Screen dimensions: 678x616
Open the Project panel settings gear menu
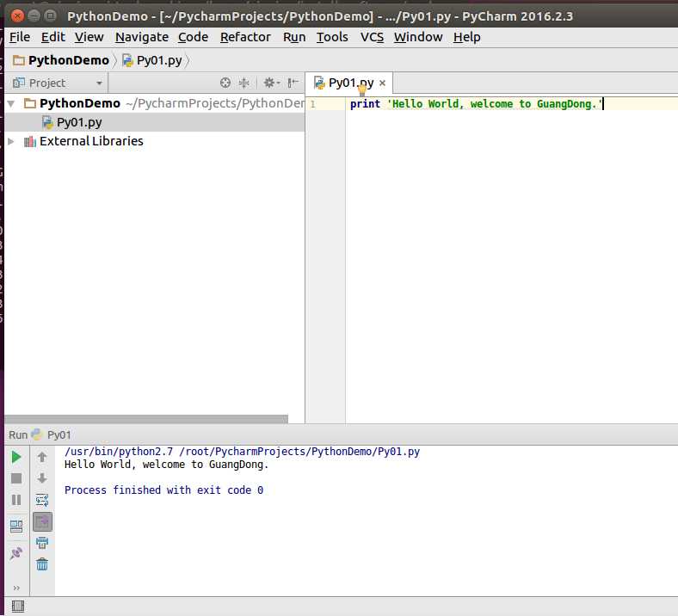pyautogui.click(x=270, y=83)
